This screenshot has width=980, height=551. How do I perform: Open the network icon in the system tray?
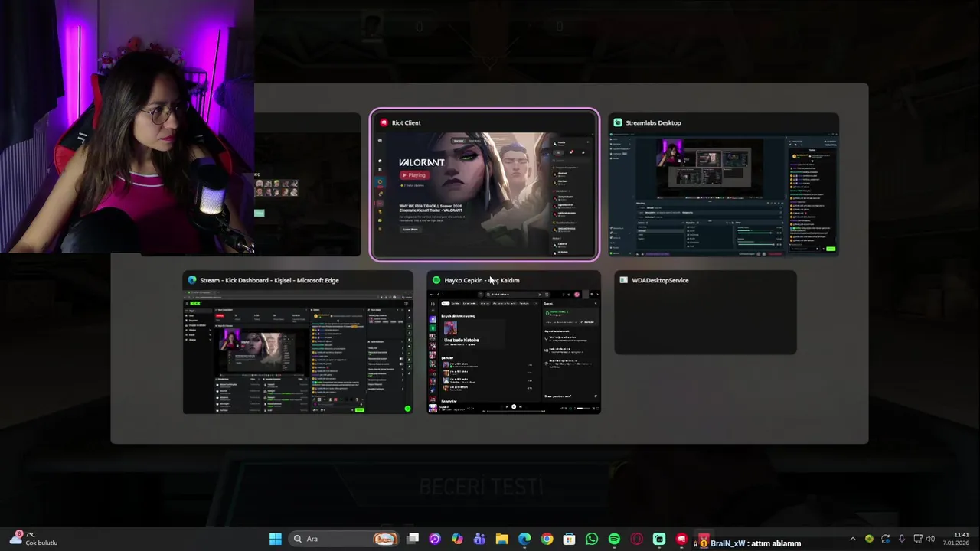tap(918, 539)
